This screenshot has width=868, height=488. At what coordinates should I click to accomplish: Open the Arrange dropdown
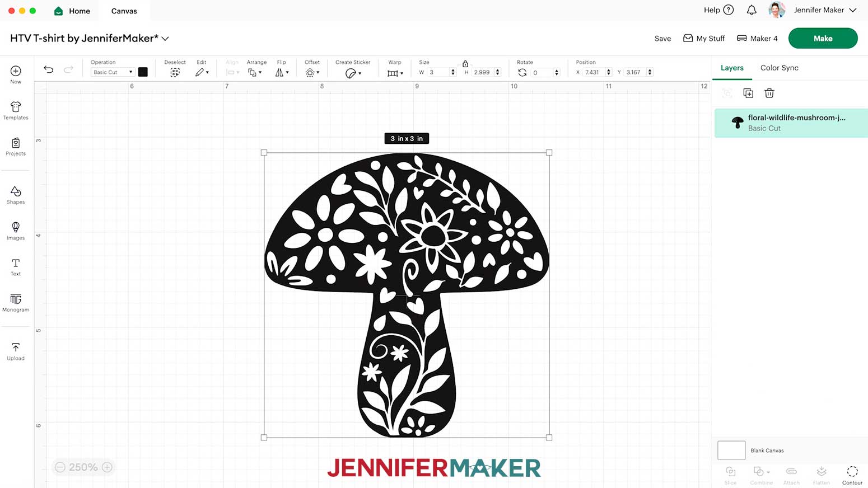pos(255,73)
